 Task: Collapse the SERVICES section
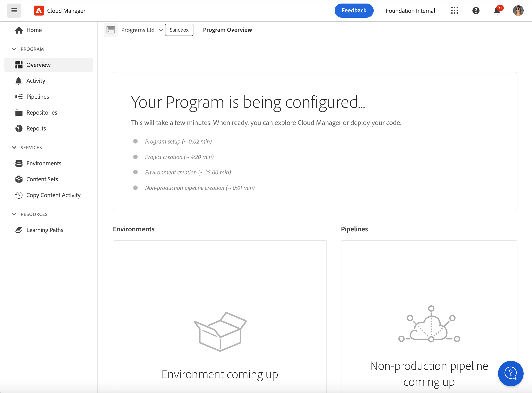click(14, 147)
